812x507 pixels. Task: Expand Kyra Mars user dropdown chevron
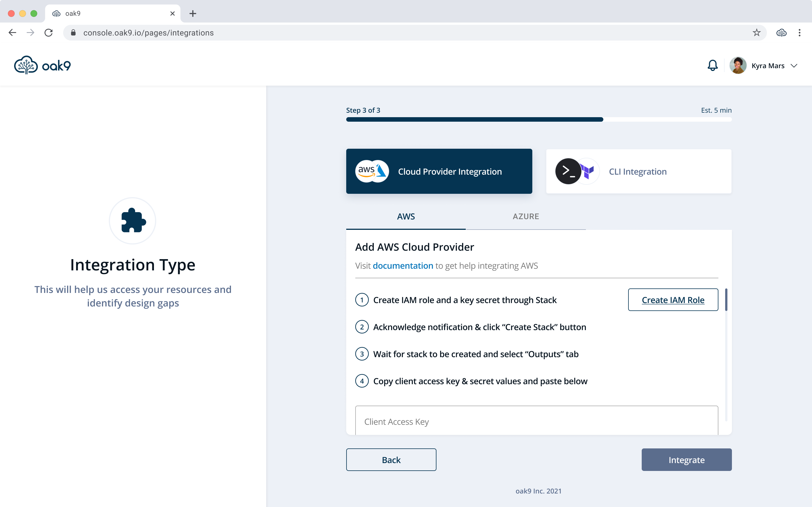794,66
